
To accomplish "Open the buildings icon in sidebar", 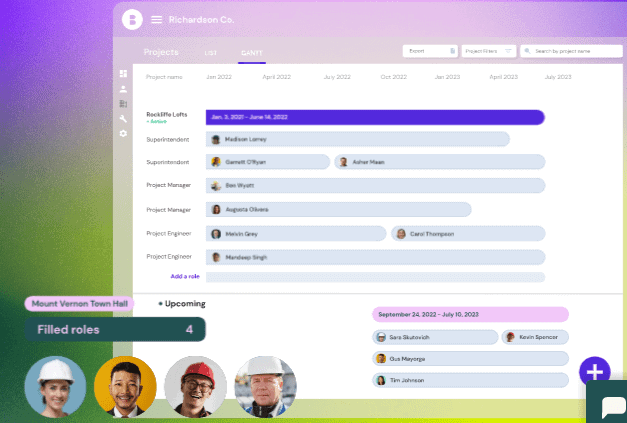I will coord(123,104).
